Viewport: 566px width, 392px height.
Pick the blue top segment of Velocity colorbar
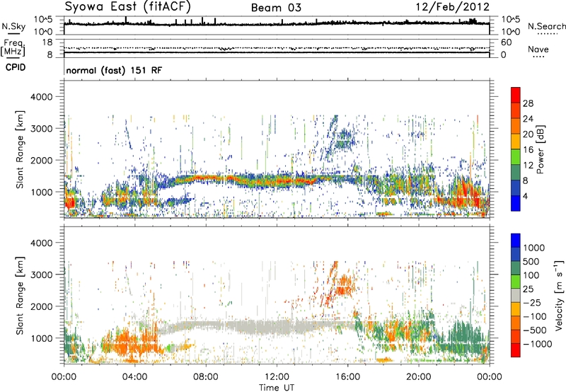pos(516,240)
